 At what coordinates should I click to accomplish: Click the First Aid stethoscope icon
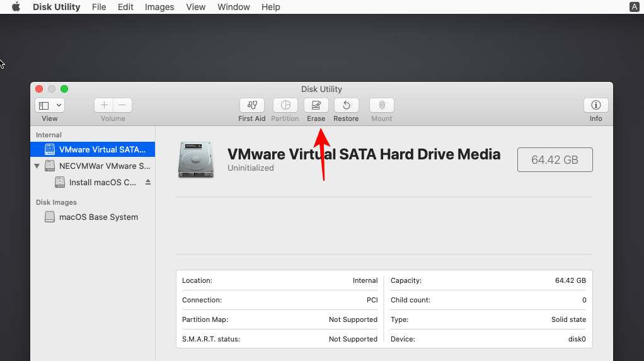pyautogui.click(x=252, y=105)
